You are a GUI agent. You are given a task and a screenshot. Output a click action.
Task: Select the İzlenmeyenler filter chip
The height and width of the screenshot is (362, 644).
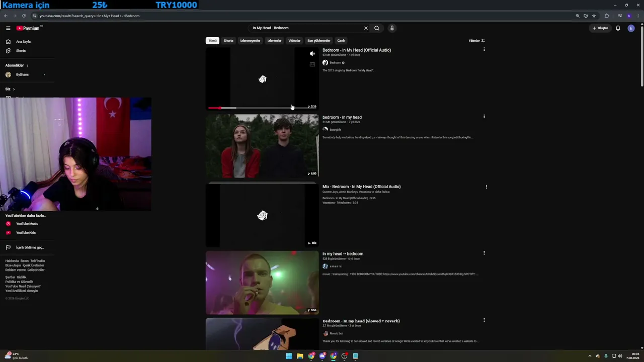250,41
